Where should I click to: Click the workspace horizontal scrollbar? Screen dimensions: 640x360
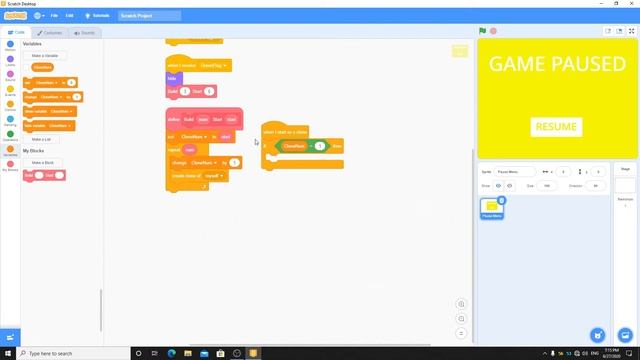[x=310, y=344]
